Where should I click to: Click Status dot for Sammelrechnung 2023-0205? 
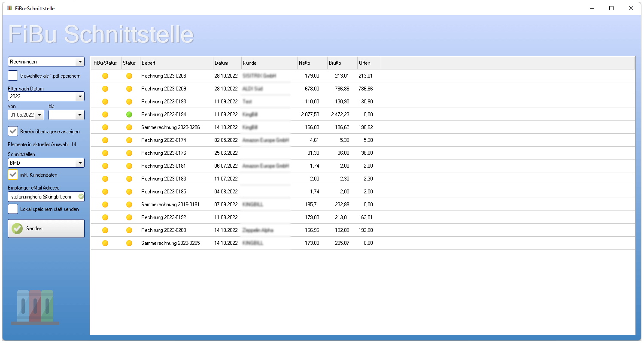[129, 243]
